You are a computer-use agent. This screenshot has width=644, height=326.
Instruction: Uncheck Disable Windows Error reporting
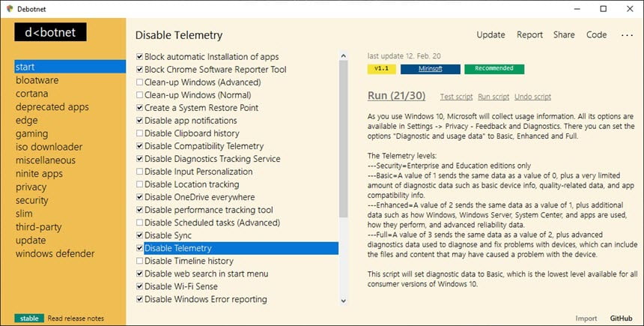pyautogui.click(x=139, y=299)
